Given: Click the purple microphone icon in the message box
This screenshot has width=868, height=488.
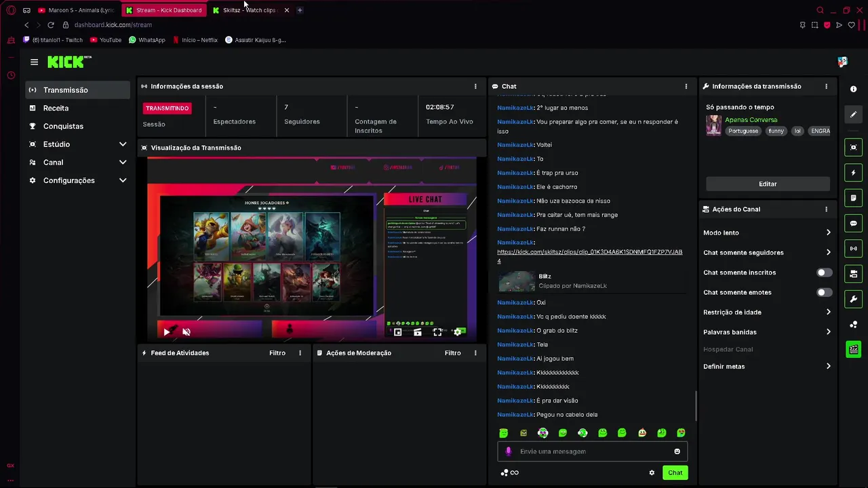Looking at the screenshot, I should click(x=509, y=451).
